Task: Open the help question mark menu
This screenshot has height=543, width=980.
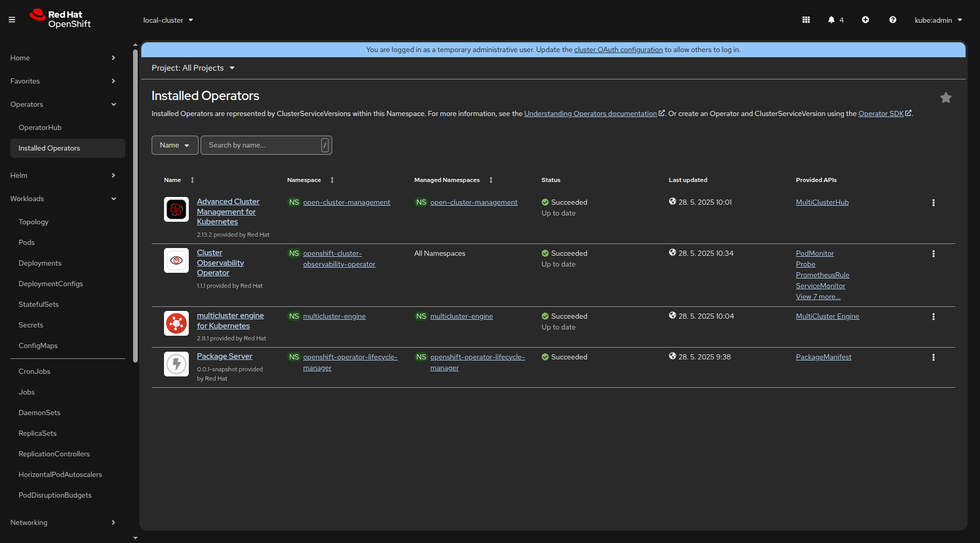Action: point(893,20)
